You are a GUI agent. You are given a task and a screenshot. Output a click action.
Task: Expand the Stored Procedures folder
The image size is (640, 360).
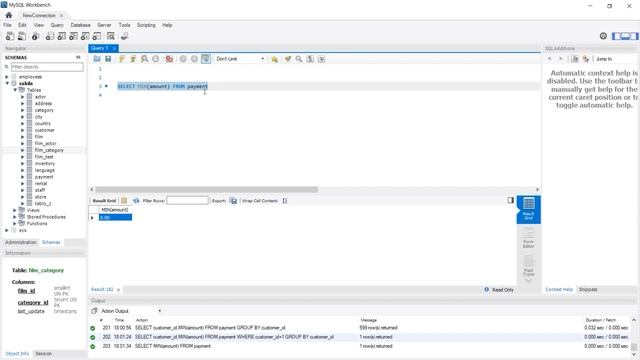(15, 217)
